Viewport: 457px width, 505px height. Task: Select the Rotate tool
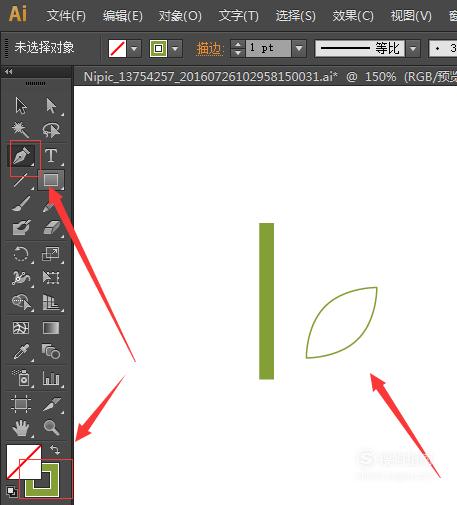click(x=21, y=254)
